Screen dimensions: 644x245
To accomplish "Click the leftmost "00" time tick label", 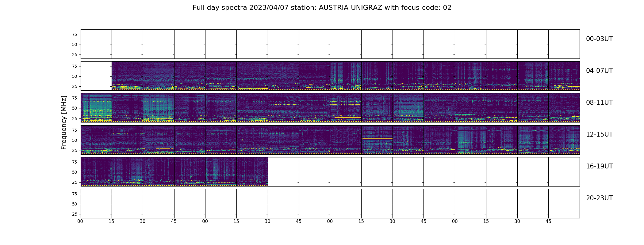I will click(x=80, y=221).
